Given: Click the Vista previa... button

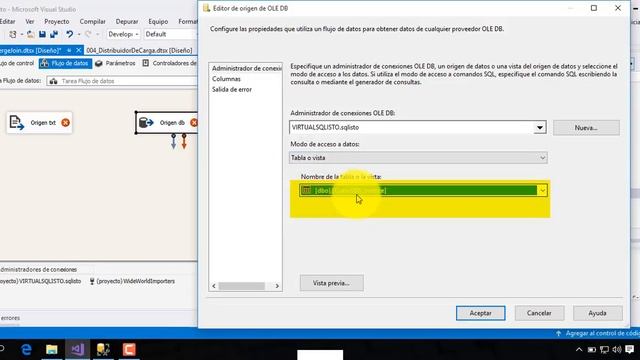Looking at the screenshot, I should pos(331,283).
